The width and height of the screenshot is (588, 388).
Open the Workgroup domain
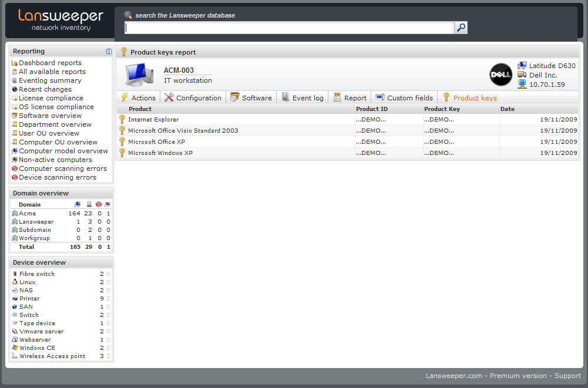pyautogui.click(x=34, y=238)
